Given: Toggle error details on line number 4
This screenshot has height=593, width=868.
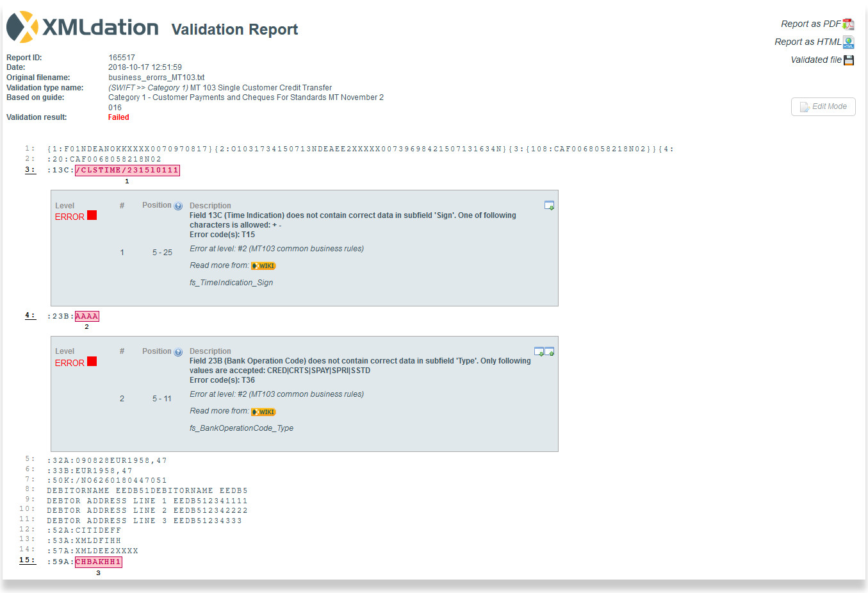Looking at the screenshot, I should click(x=29, y=315).
